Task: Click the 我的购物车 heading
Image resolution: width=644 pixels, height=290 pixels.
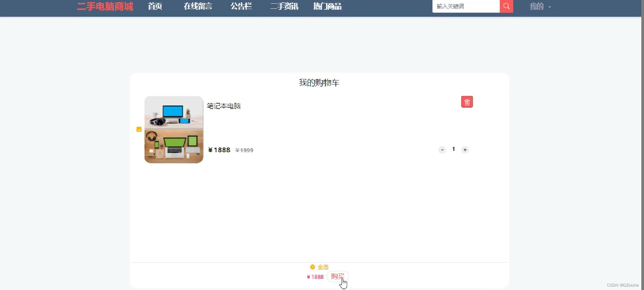Action: [x=319, y=83]
